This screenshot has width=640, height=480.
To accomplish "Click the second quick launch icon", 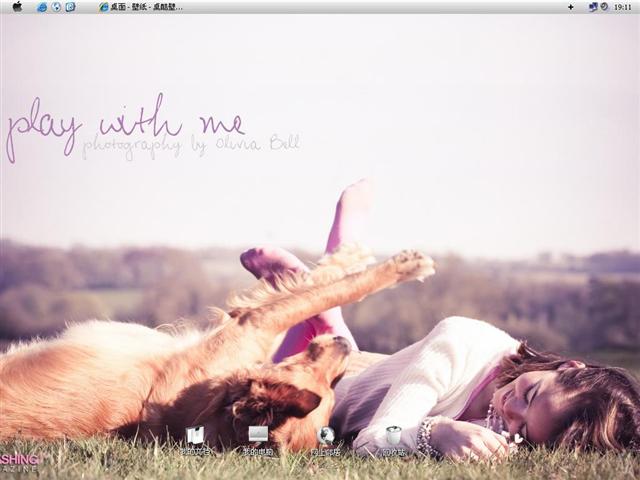I will pos(56,7).
